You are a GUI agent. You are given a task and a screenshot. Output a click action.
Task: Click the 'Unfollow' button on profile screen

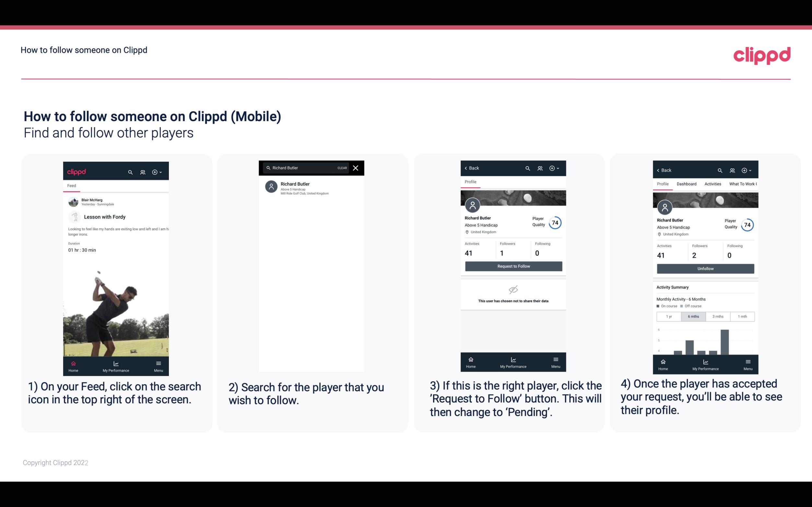(705, 268)
